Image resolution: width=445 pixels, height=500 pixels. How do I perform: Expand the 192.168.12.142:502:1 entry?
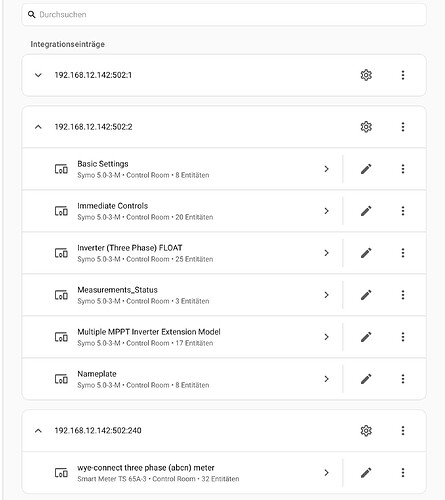[38, 75]
